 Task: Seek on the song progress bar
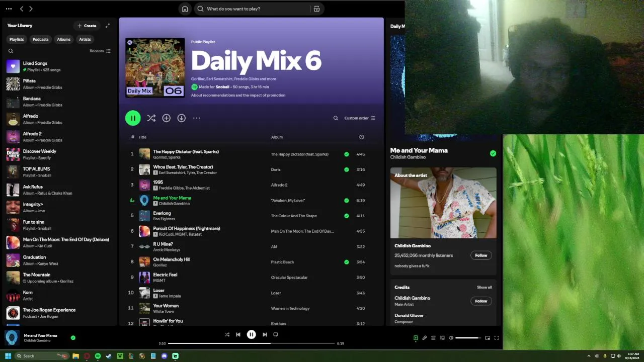(x=252, y=343)
